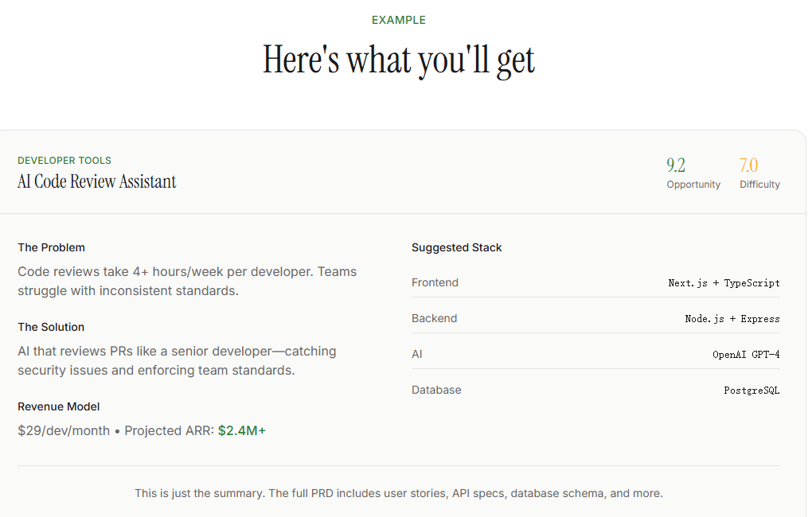Click the Backend row label
Screen dimensions: 812x517
coord(435,318)
